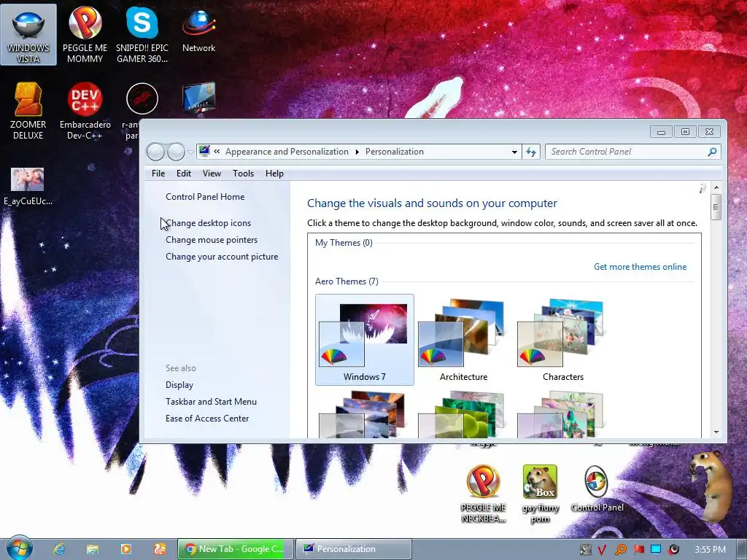
Task: Click the control panel icon in address bar
Action: pyautogui.click(x=204, y=152)
